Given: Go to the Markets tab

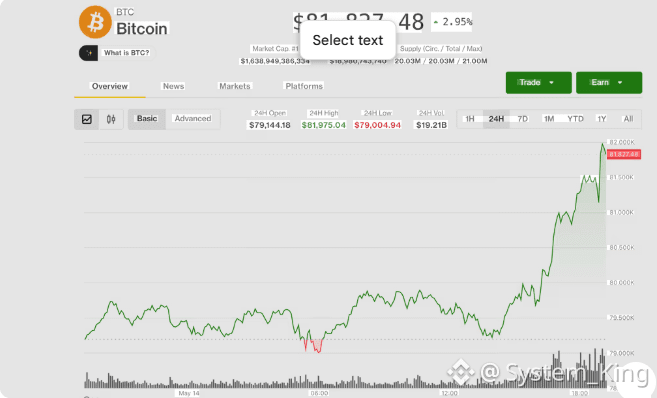Looking at the screenshot, I should tap(235, 86).
